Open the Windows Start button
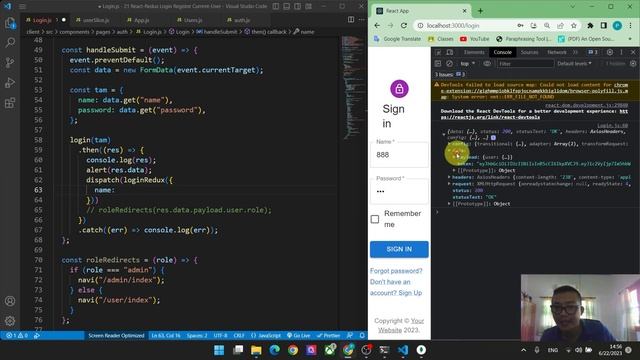The width and height of the screenshot is (640, 360). [x=219, y=350]
